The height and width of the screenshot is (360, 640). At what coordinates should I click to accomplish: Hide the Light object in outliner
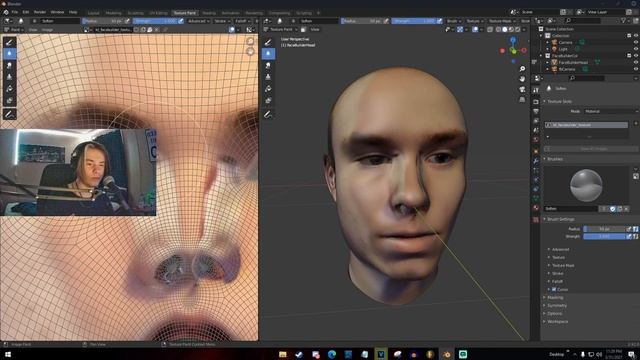click(x=636, y=49)
